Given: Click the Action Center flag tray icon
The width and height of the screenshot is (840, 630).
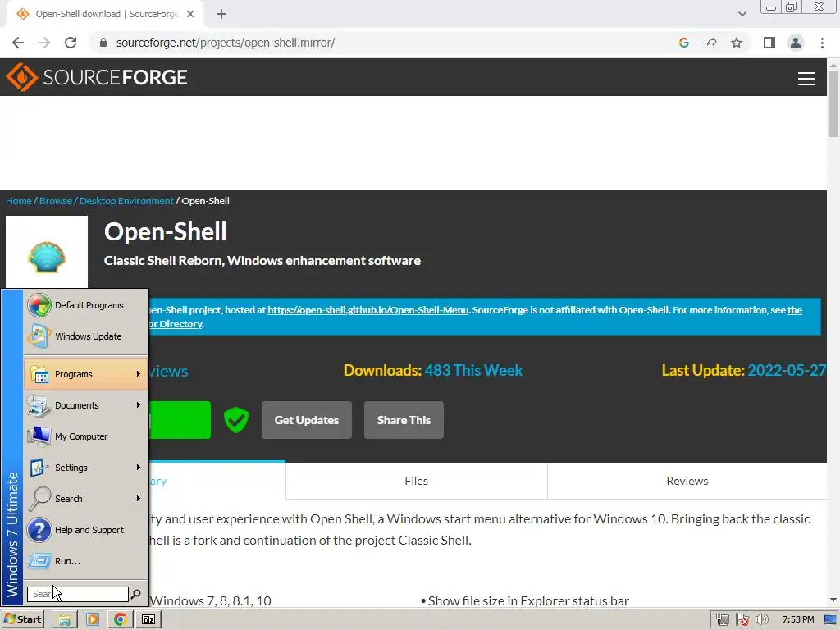Looking at the screenshot, I should pos(742,620).
